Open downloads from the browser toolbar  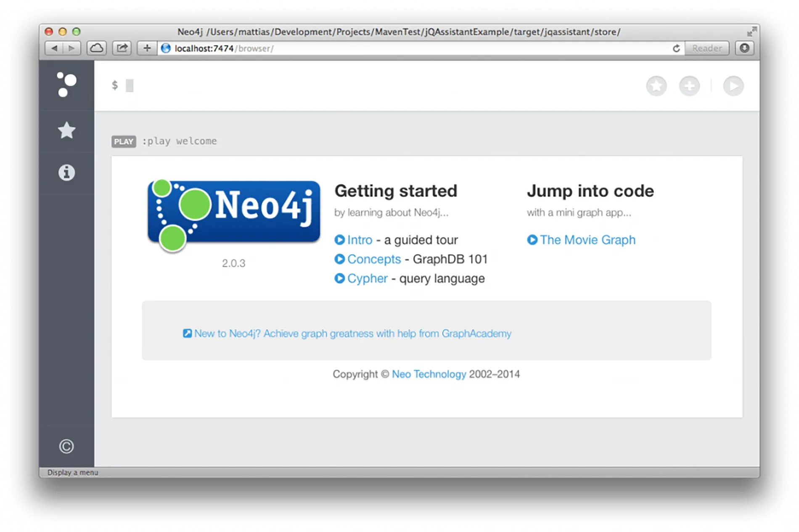click(x=744, y=48)
